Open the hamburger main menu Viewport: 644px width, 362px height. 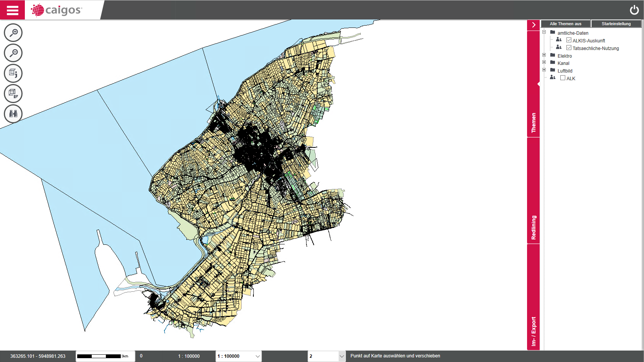[12, 10]
